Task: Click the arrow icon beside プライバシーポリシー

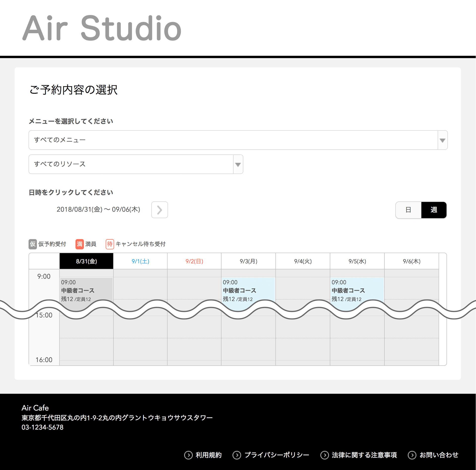Action: point(237,455)
